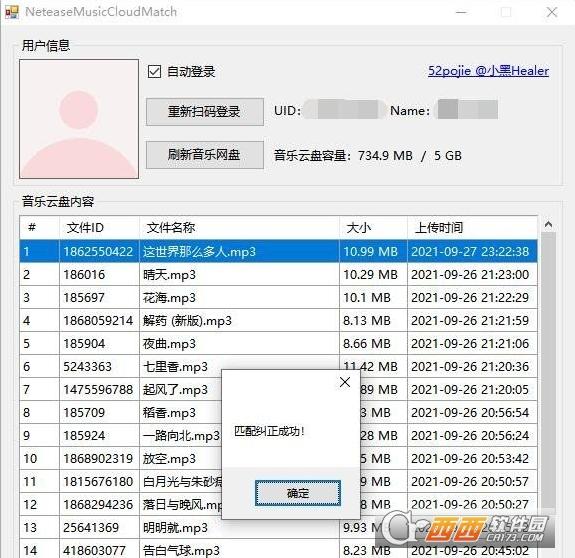The image size is (575, 558).
Task: Click the 重新扫码登录 button
Action: [x=205, y=112]
